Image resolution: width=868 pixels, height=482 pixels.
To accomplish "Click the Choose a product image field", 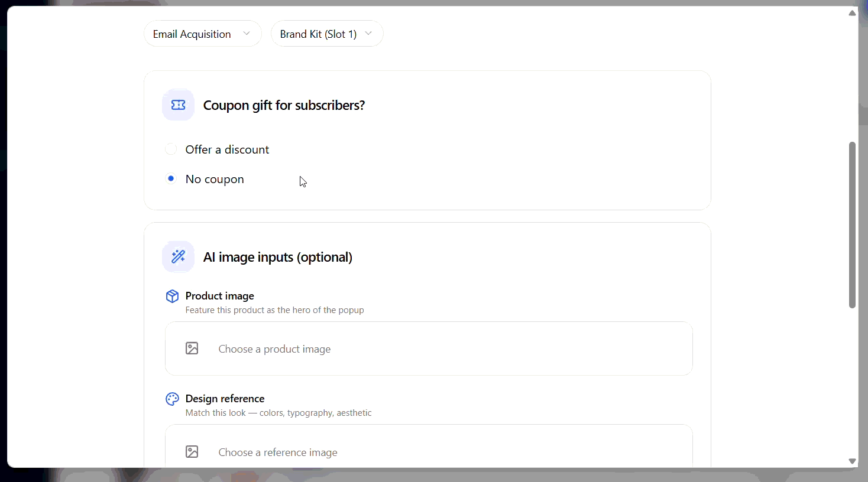I will point(429,349).
